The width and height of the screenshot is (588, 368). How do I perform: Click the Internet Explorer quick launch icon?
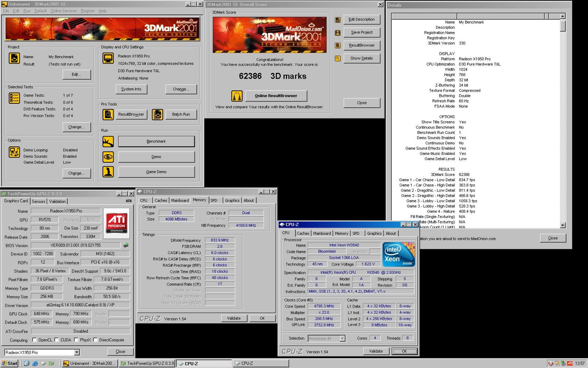(x=35, y=363)
